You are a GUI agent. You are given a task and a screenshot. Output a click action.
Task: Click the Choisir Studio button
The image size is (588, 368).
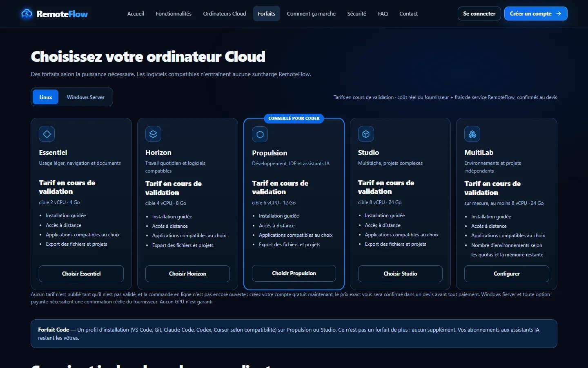[400, 274]
